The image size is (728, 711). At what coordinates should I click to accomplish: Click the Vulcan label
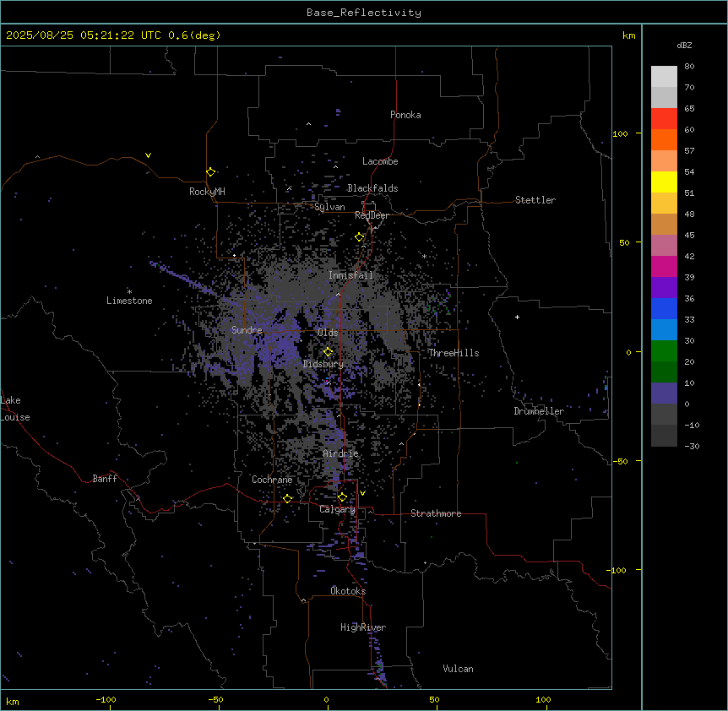click(458, 669)
